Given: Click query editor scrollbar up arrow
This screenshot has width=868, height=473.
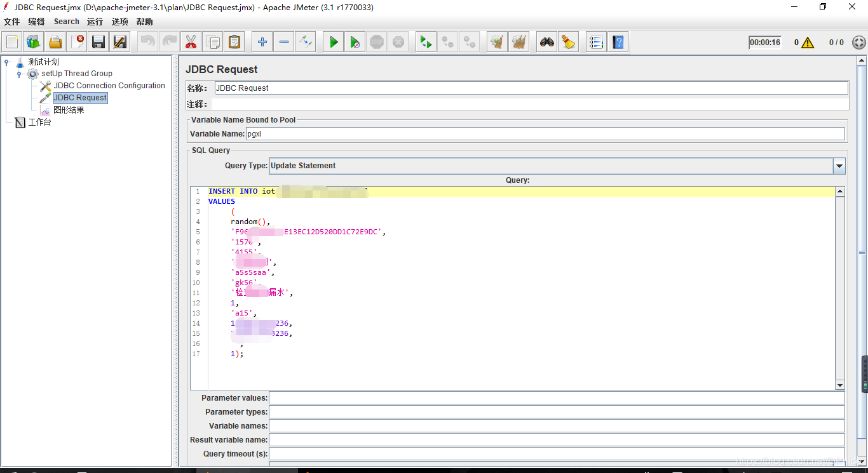Looking at the screenshot, I should tap(840, 191).
